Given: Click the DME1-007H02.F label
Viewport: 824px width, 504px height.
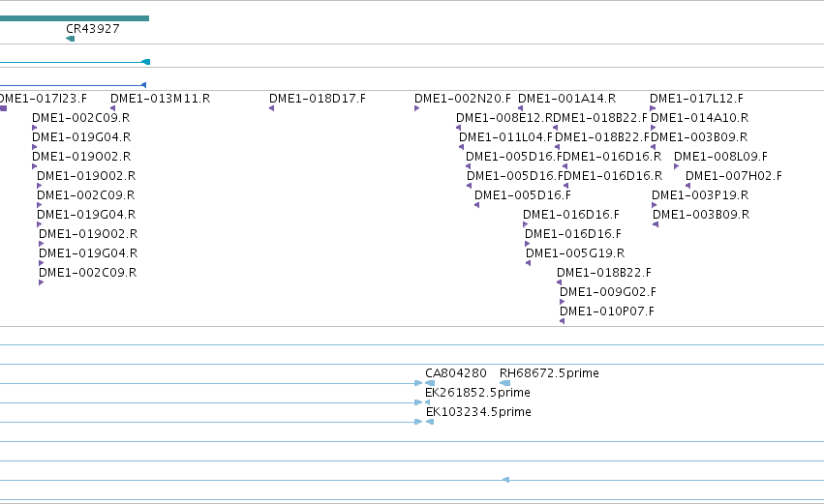Looking at the screenshot, I should [x=734, y=176].
